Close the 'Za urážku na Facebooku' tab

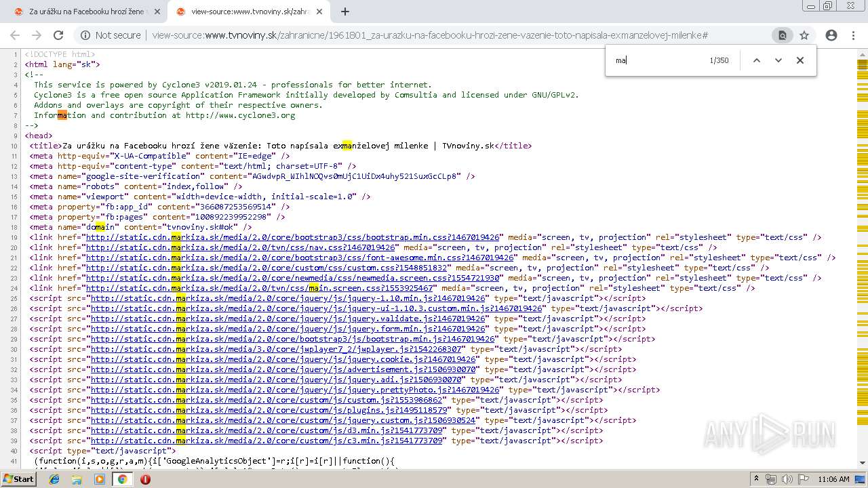click(157, 12)
